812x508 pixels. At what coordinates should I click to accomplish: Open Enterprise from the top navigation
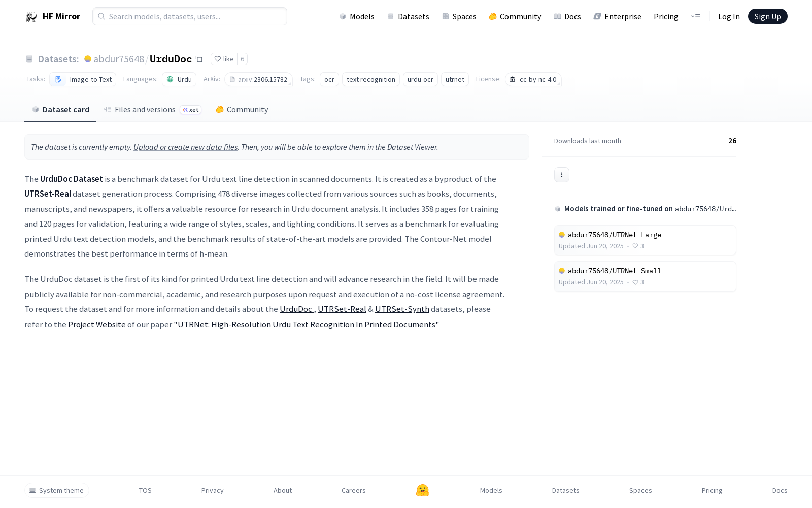(618, 16)
